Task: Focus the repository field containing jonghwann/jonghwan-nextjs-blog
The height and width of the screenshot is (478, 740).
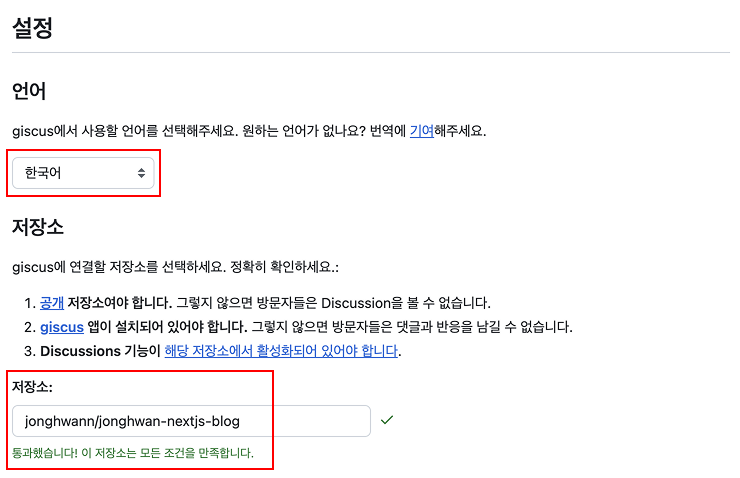Action: click(x=191, y=421)
